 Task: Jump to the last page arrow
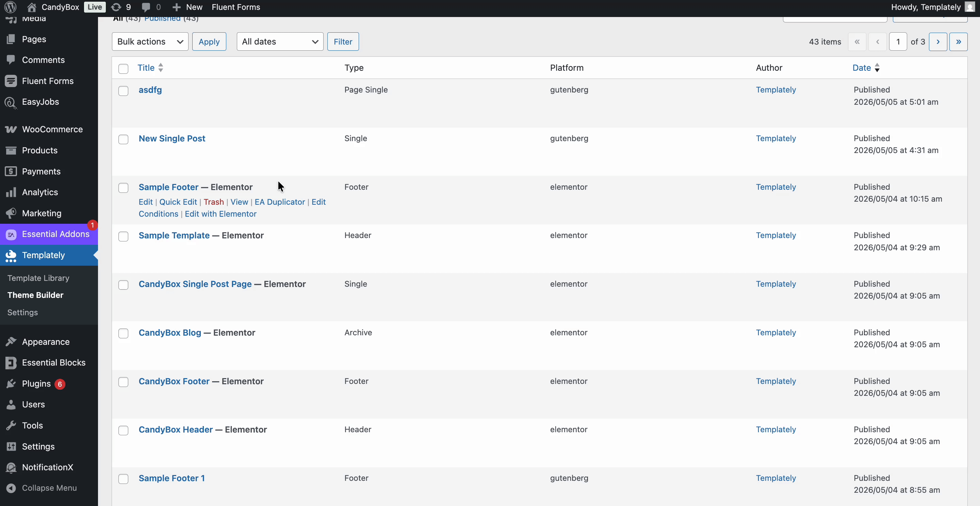pyautogui.click(x=958, y=41)
